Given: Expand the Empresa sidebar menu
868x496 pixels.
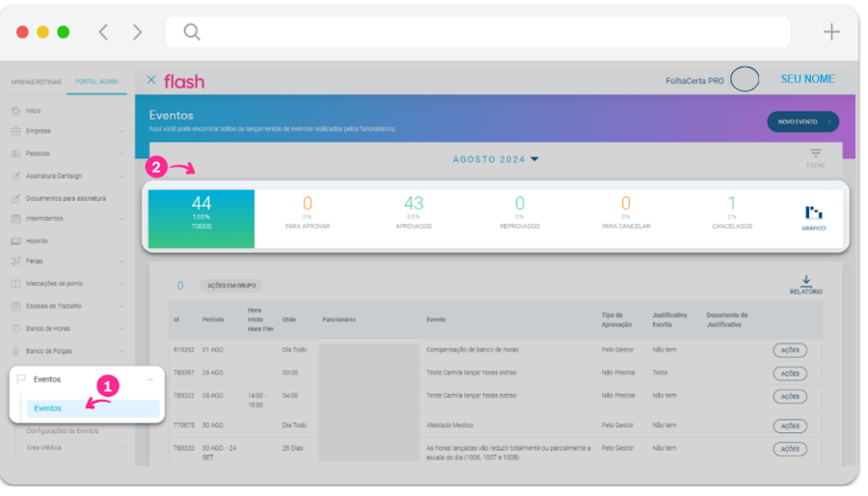Looking at the screenshot, I should click(122, 131).
